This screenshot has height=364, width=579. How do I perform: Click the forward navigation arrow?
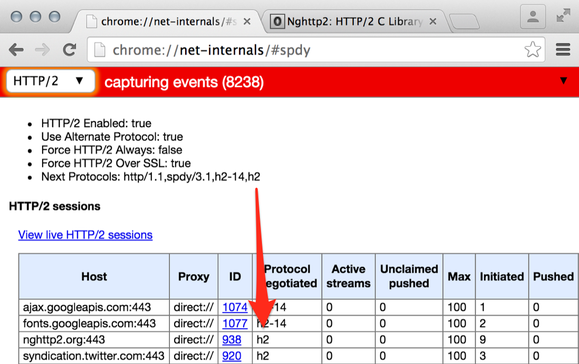42,49
